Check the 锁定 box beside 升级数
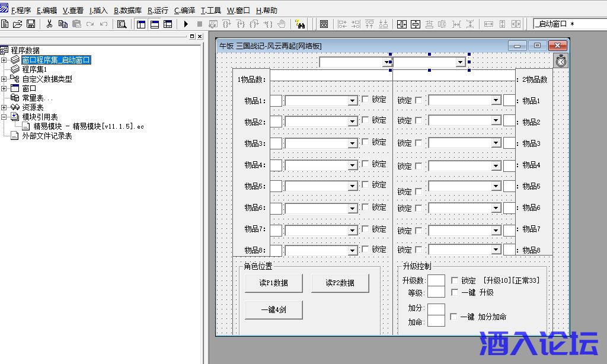 455,280
